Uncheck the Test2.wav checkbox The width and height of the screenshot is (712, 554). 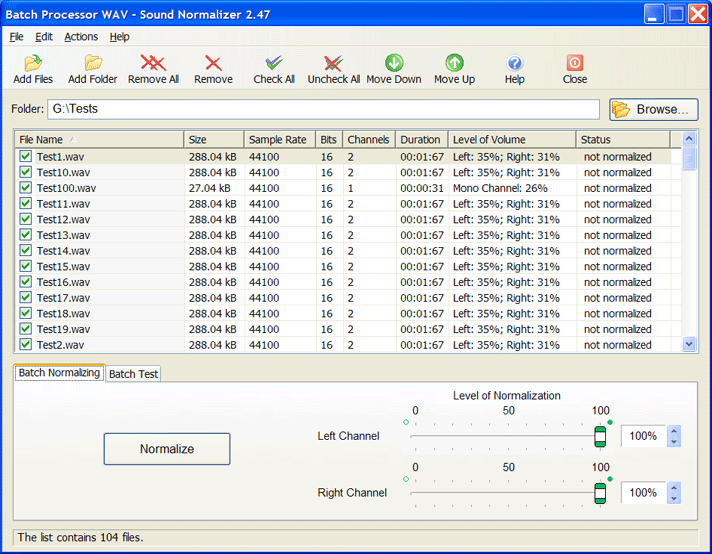tap(25, 344)
